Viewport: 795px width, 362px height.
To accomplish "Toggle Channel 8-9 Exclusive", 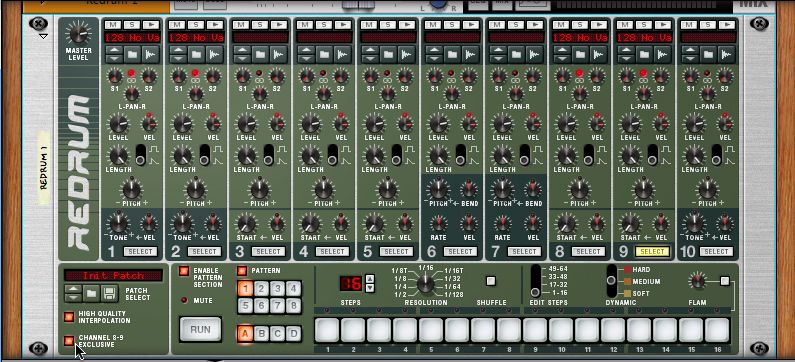I will pos(69,341).
